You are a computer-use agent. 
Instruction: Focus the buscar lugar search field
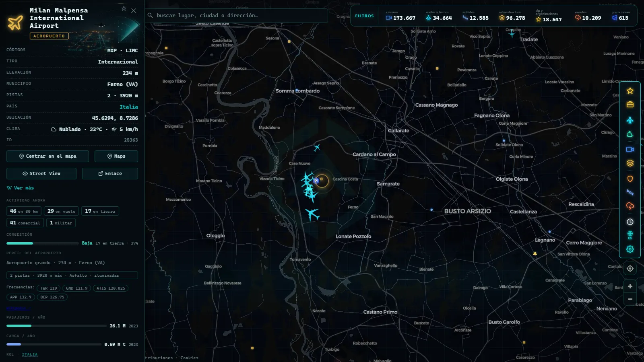click(x=236, y=16)
